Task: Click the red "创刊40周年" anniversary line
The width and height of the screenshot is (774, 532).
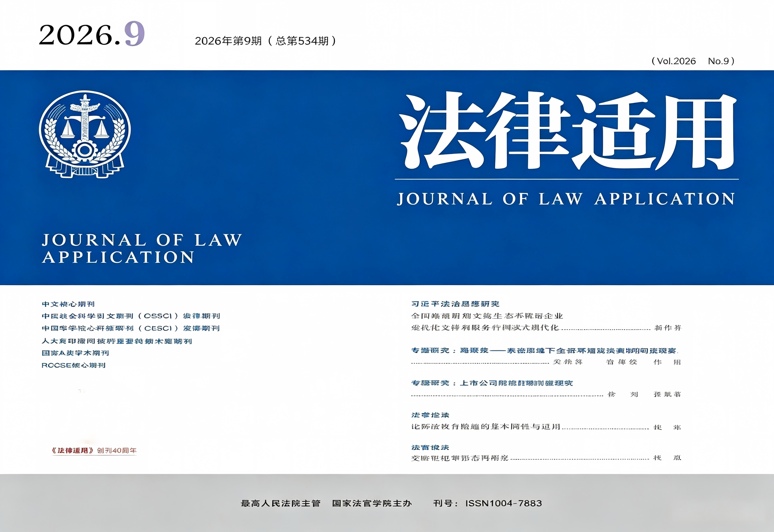Action: tap(94, 451)
